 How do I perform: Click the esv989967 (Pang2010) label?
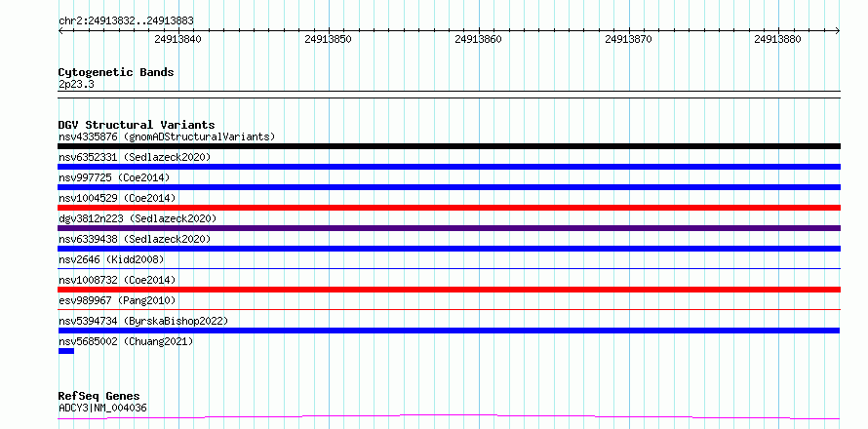click(117, 300)
